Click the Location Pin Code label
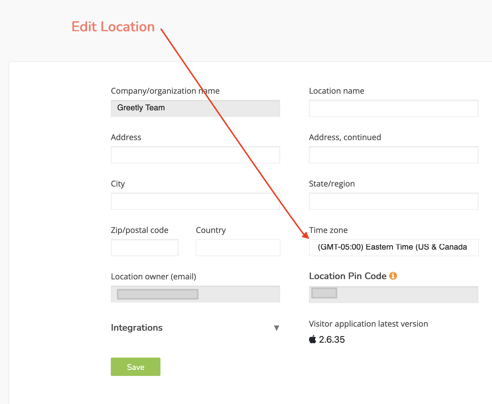 click(x=348, y=276)
